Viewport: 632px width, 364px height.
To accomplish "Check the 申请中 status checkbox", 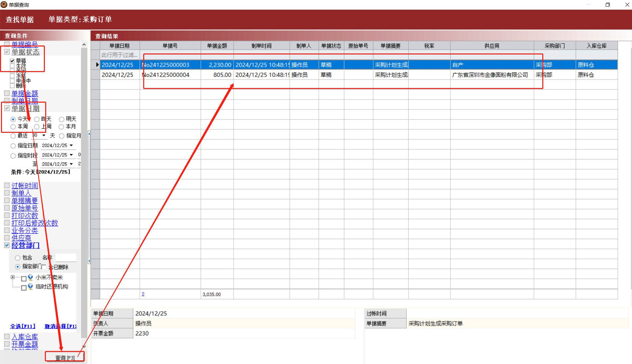I will 12,81.
